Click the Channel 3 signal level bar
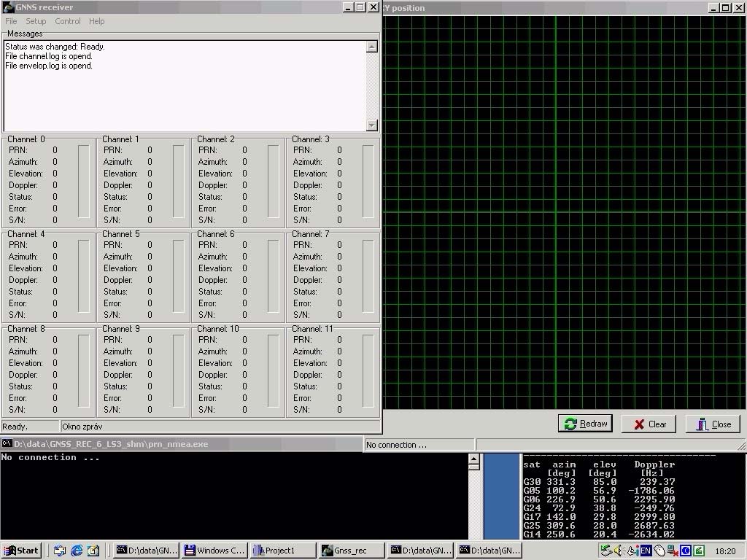Image resolution: width=747 pixels, height=560 pixels. coord(368,182)
